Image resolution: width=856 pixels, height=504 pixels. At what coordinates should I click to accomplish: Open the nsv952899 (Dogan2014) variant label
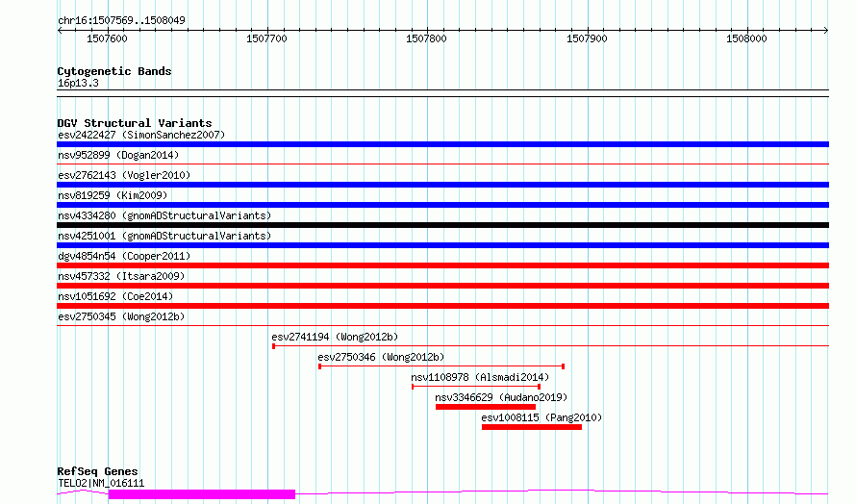click(118, 155)
